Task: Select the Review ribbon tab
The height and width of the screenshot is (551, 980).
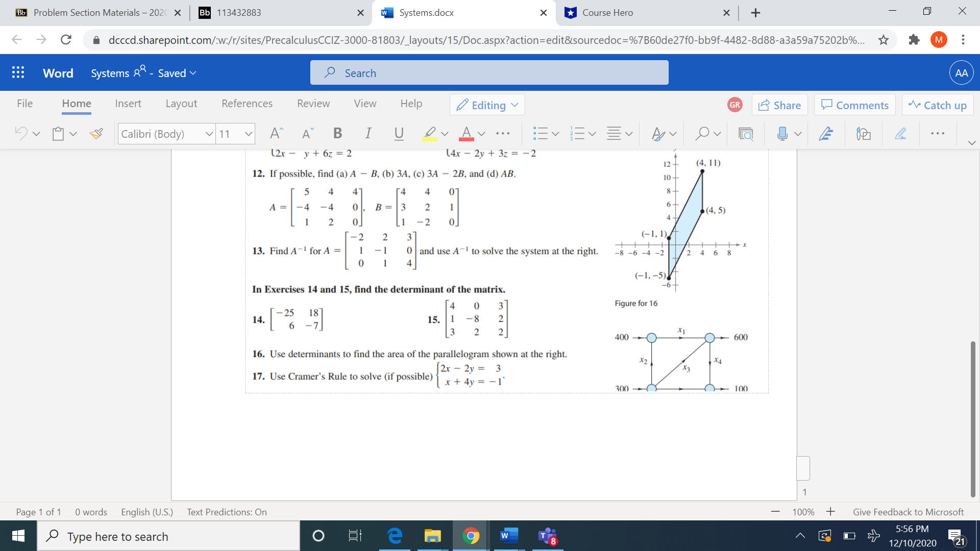Action: tap(313, 104)
